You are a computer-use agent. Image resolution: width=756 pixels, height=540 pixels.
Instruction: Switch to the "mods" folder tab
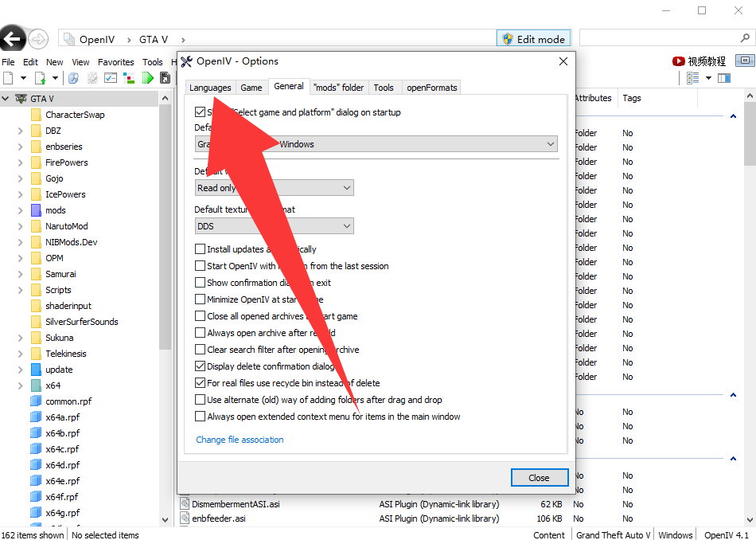tap(338, 88)
